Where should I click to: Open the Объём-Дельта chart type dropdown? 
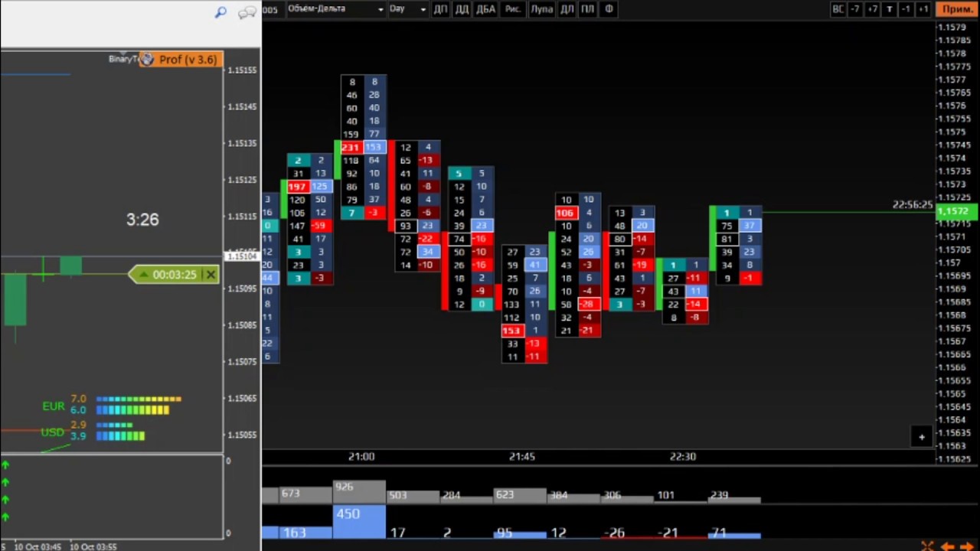tap(335, 9)
